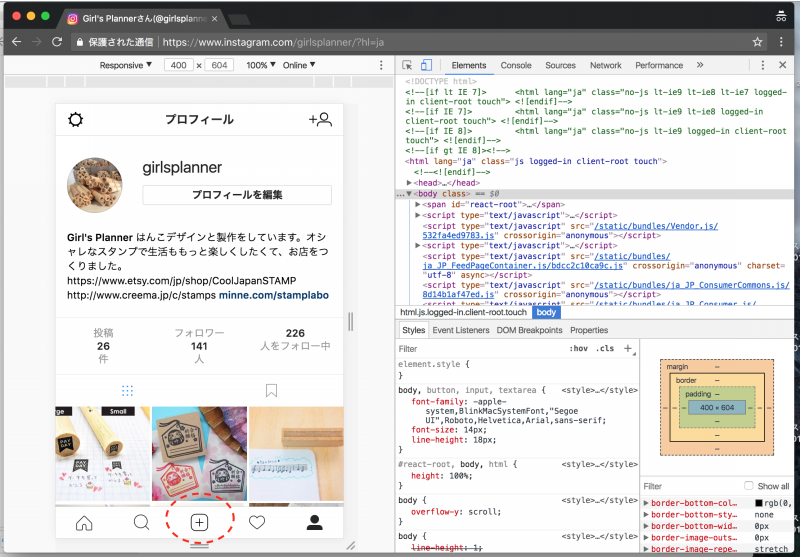The width and height of the screenshot is (800, 557).
Task: Open Instagram settings gear icon
Action: (x=76, y=120)
